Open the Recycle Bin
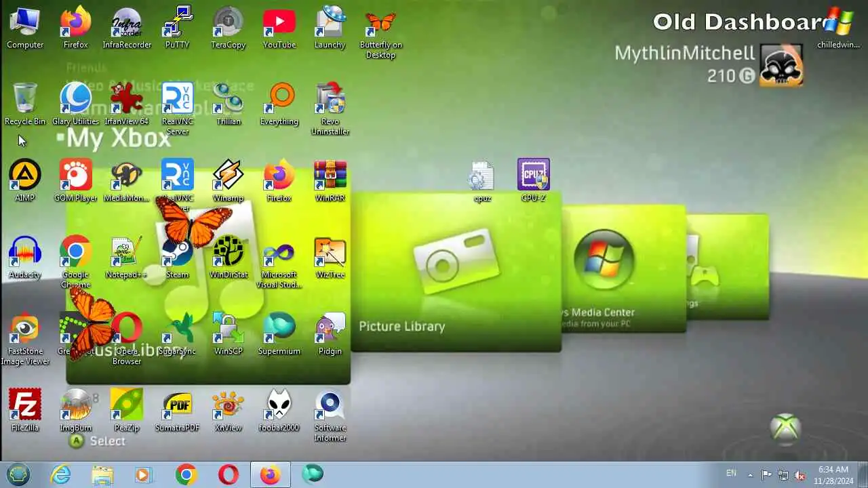 point(25,104)
